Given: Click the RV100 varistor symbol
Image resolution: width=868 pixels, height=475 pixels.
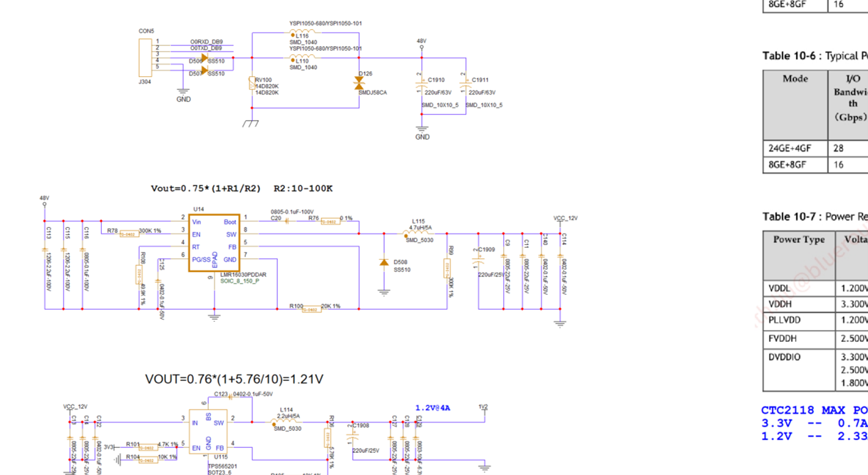Looking at the screenshot, I should [x=252, y=84].
